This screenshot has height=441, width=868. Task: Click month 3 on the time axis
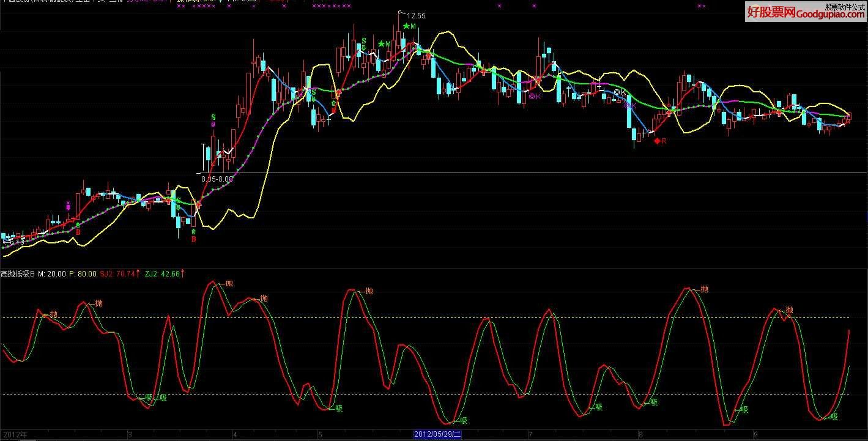(130, 435)
